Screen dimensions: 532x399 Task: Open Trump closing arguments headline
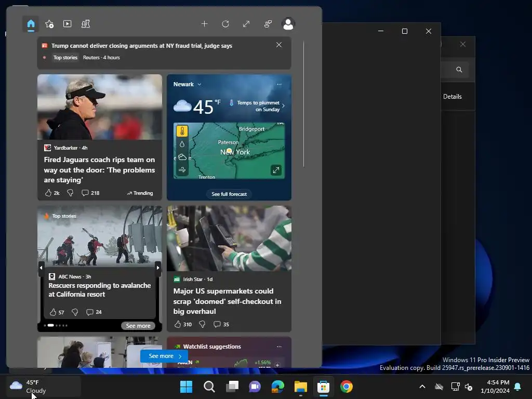(x=141, y=46)
